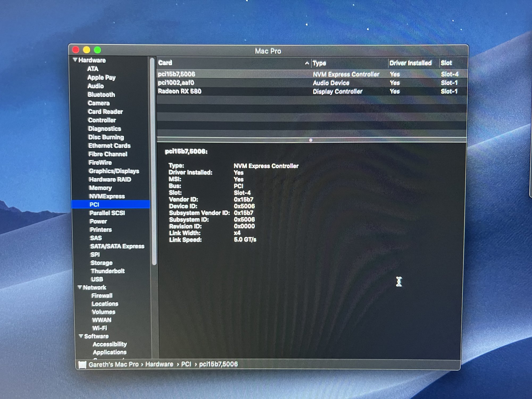The image size is (532, 399).
Task: Sort by Driver Installed column header
Action: pos(410,63)
